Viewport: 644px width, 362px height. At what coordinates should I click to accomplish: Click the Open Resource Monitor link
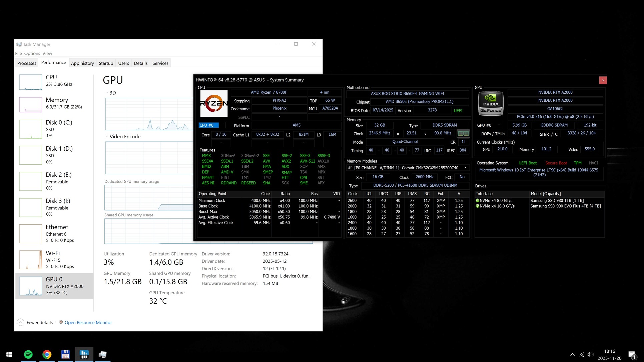[88, 323]
